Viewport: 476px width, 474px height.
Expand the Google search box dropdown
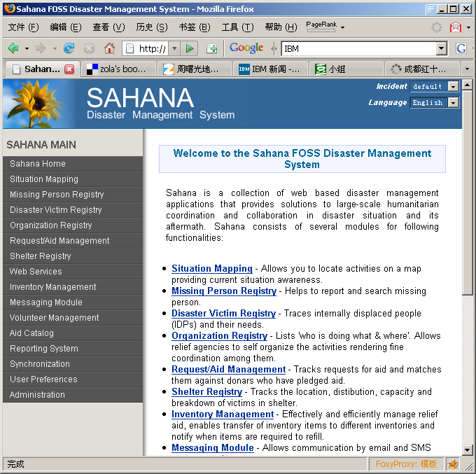[441, 48]
